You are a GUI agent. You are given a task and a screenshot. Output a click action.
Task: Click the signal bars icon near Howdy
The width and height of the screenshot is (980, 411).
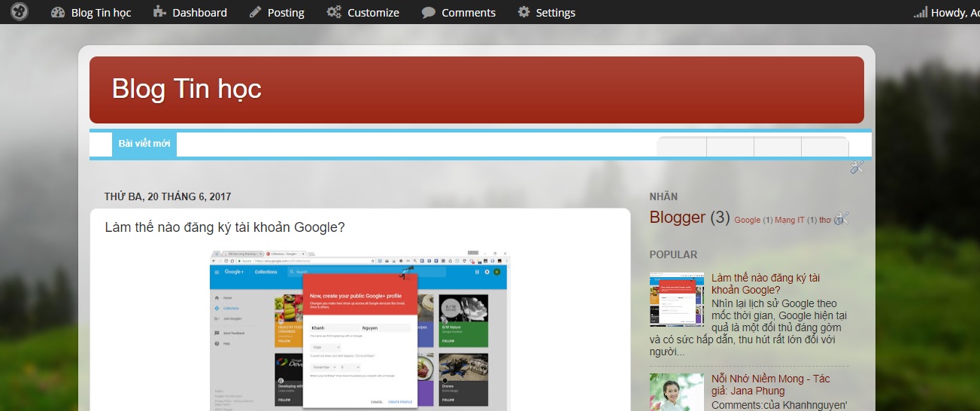(921, 12)
